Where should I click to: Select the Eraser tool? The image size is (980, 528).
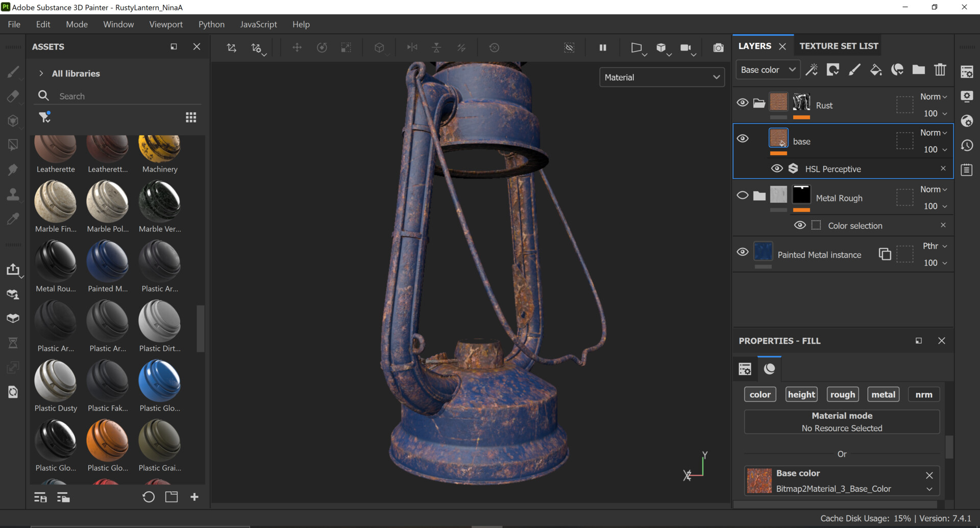(x=14, y=96)
